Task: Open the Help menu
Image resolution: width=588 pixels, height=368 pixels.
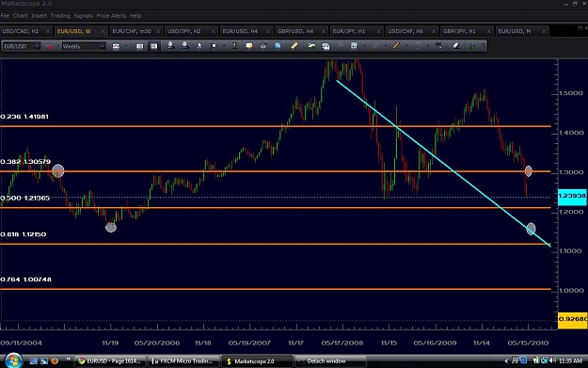Action: click(135, 16)
